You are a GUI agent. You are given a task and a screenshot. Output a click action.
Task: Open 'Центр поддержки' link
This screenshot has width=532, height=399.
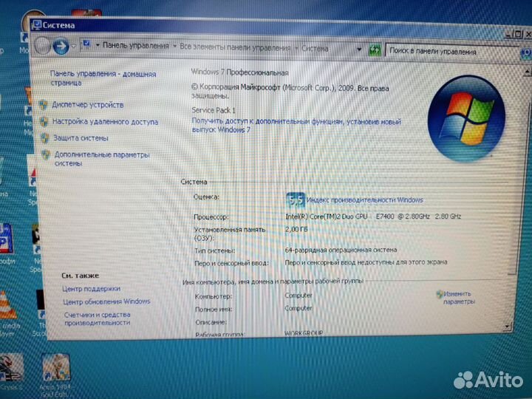pyautogui.click(x=92, y=289)
